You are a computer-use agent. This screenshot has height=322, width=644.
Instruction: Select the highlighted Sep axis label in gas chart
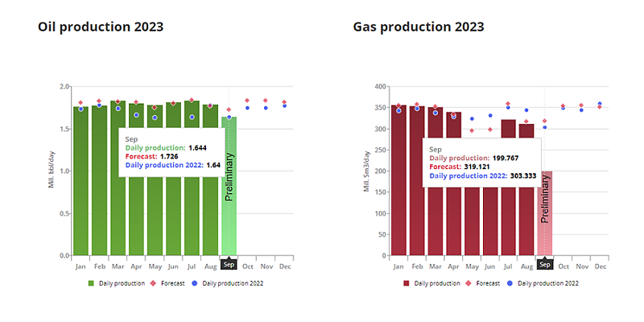pos(545,264)
